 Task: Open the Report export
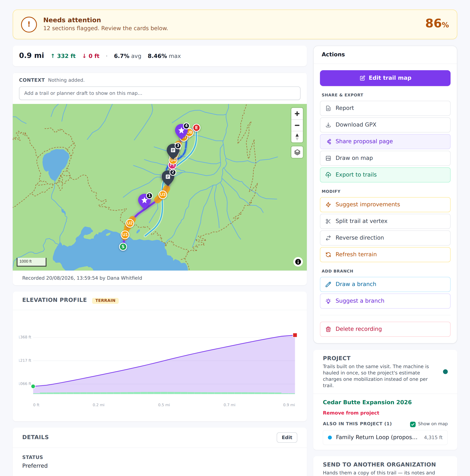(x=385, y=108)
